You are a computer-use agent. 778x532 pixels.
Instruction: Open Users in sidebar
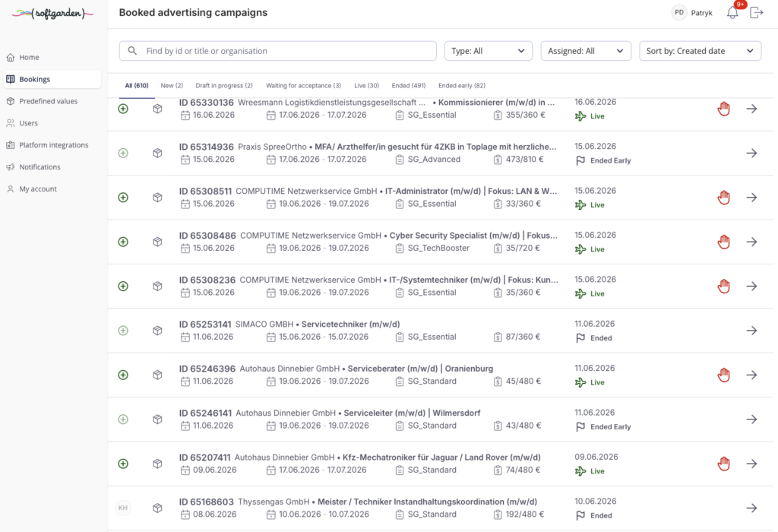click(52, 123)
